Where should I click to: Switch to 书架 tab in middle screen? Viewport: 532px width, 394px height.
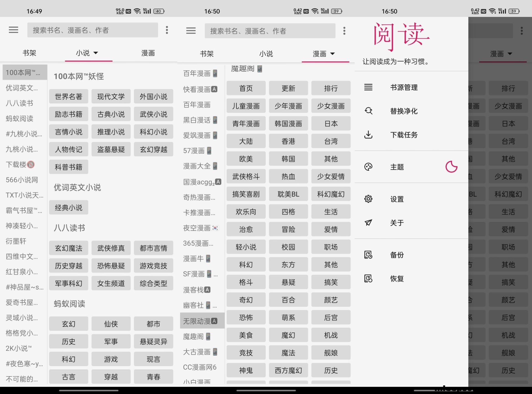tap(207, 54)
